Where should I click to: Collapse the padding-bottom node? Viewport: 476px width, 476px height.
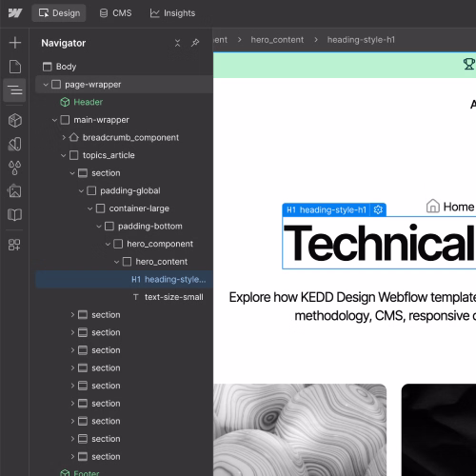pos(99,227)
